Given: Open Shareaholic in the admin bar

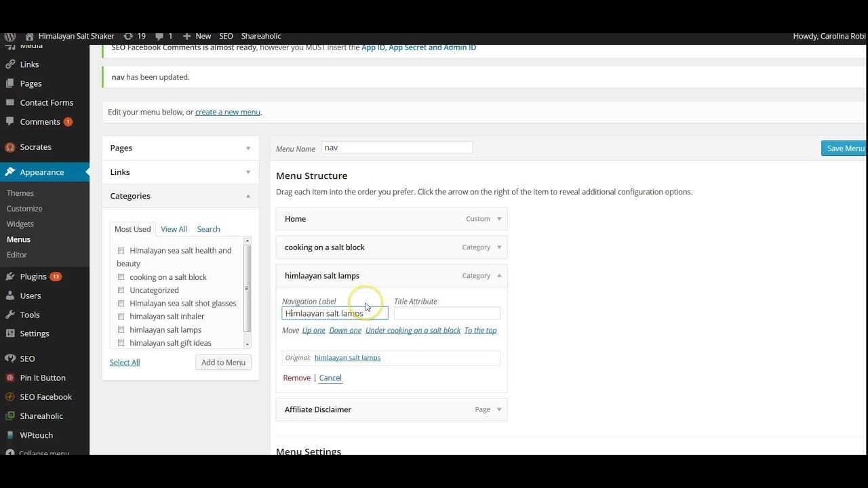Looking at the screenshot, I should pos(261,36).
